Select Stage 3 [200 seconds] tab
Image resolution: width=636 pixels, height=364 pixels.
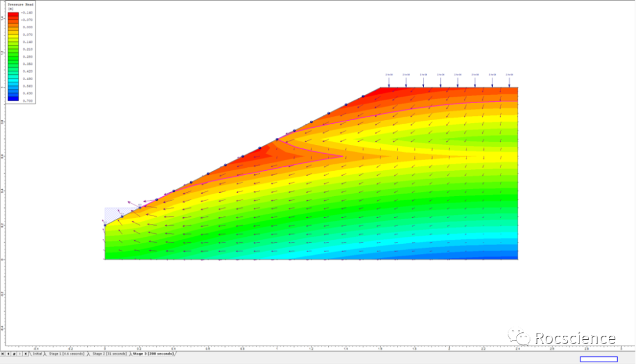[x=153, y=353]
